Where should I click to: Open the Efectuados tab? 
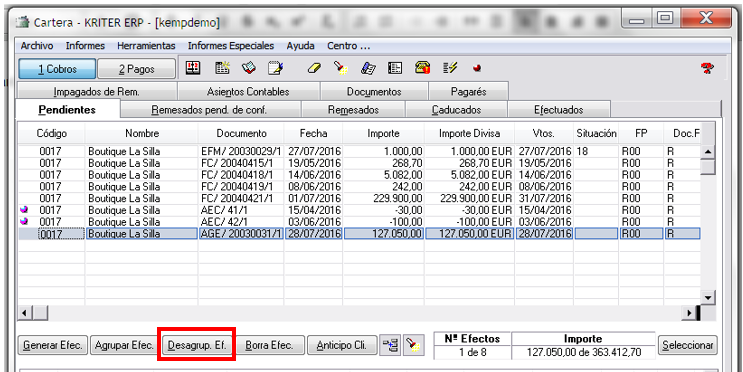(559, 110)
